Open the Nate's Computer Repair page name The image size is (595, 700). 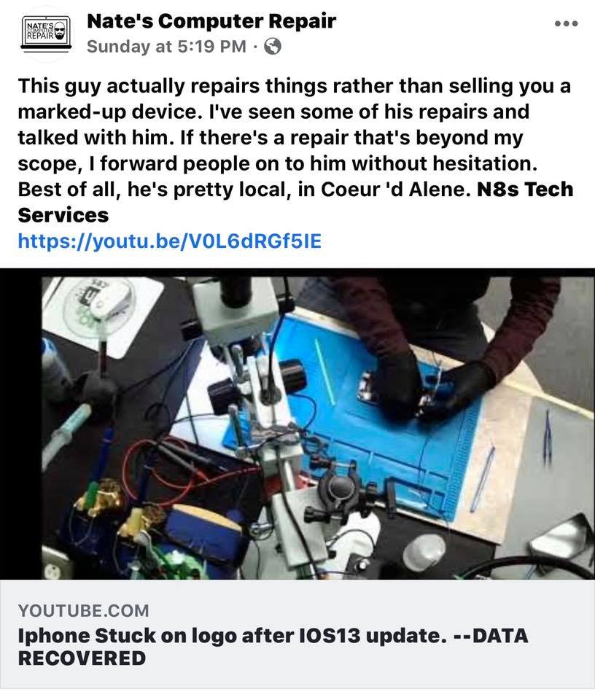211,21
